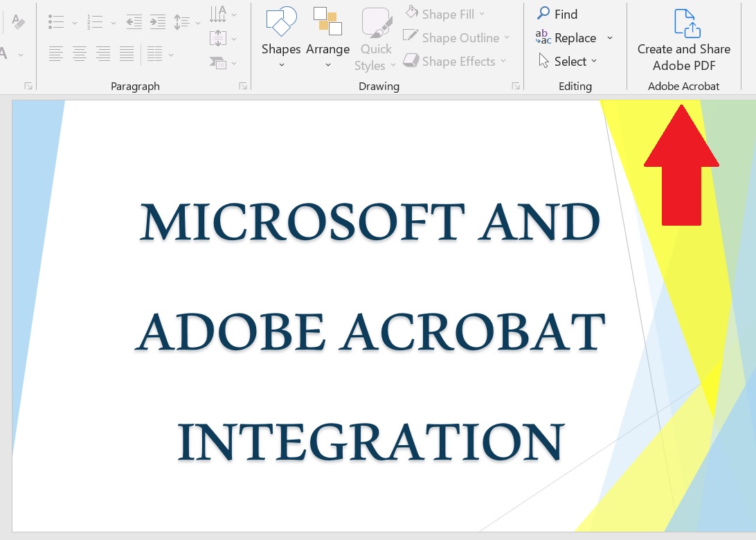Align text left
This screenshot has height=540, width=756.
tap(56, 53)
